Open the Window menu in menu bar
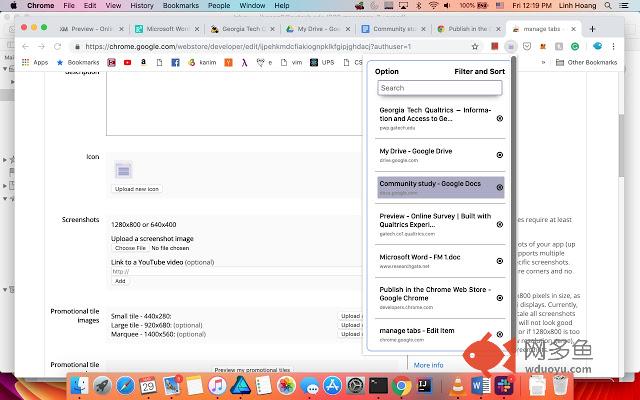Viewport: 640px width, 400px height. [252, 6]
